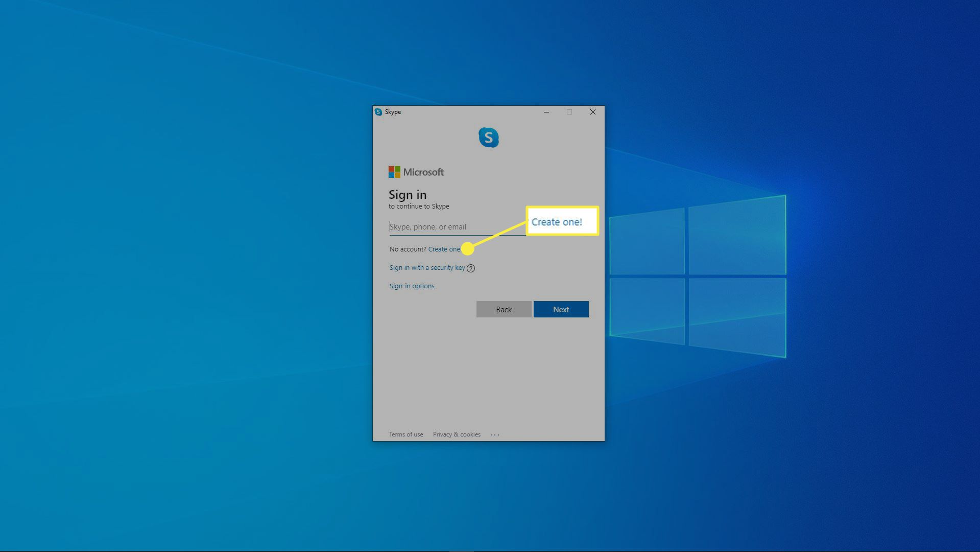Click the small Skype icon in title bar
Image resolution: width=980 pixels, height=552 pixels.
(378, 112)
